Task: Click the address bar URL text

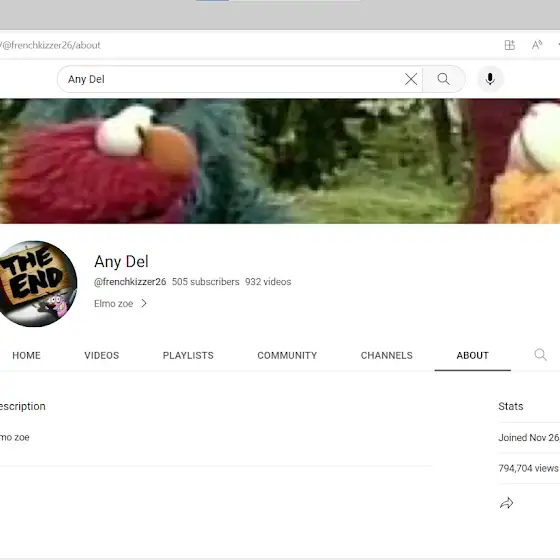Action: (50, 45)
